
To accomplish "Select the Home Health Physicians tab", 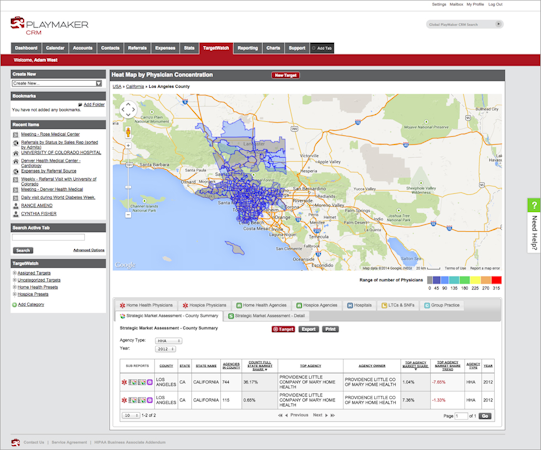I will 146,305.
